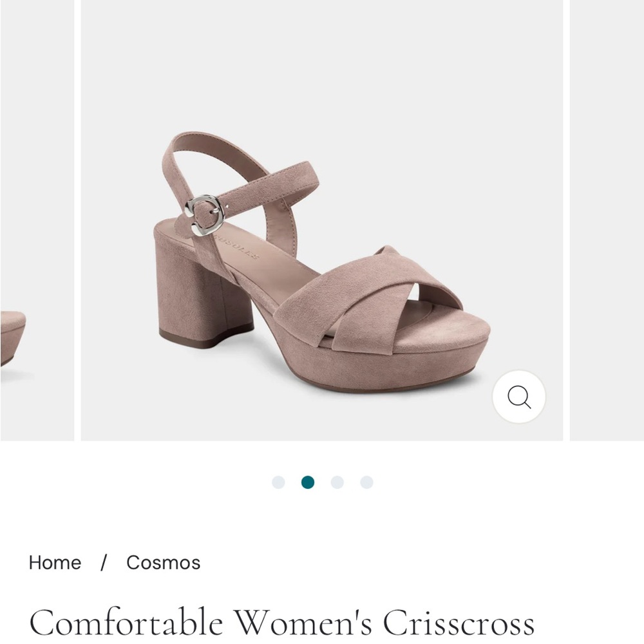The width and height of the screenshot is (644, 644).
Task: Select the Cosmos breadcrumb item
Action: point(163,563)
